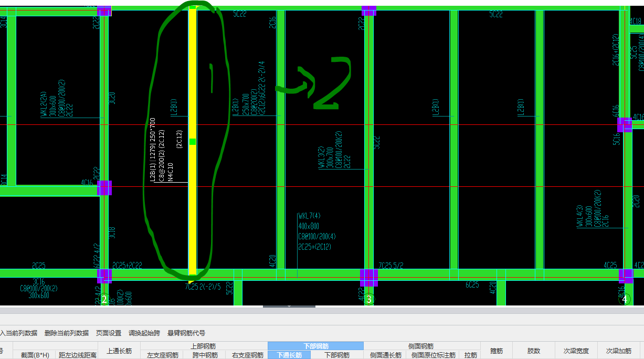This screenshot has height=359, width=644.
Task: Select 下部钢筋 sub-column beside 下通长筋
Action: pos(337,355)
